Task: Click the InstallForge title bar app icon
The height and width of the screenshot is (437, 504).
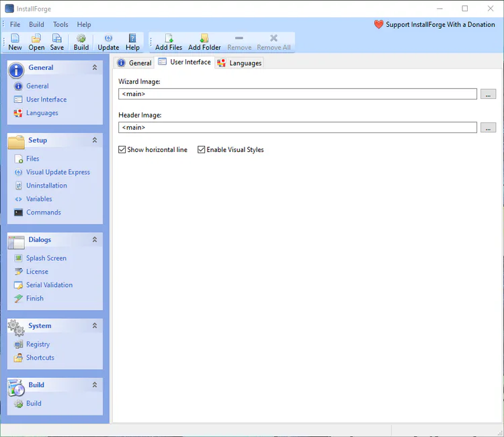Action: pos(9,9)
